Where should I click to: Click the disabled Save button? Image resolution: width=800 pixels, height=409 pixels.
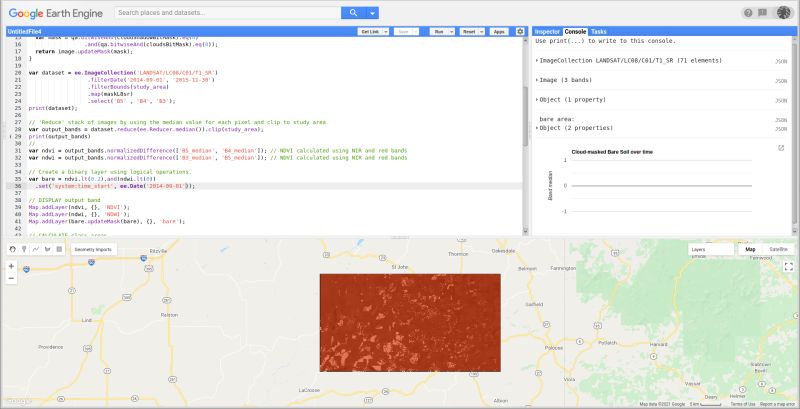tap(403, 32)
